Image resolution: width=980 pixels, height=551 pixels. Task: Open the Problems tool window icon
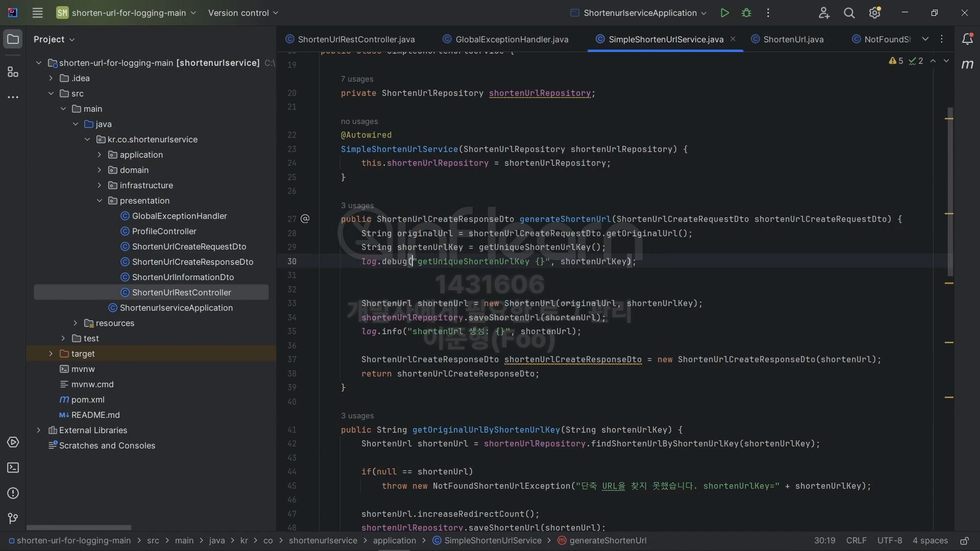coord(13,493)
